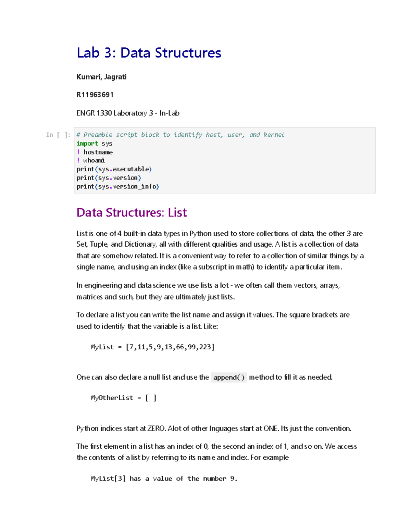Click the Lab 3: Data Structures title
This screenshot has width=411, height=532.
point(149,53)
